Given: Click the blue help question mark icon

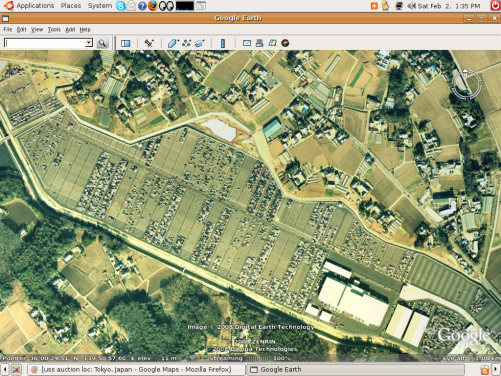Looking at the screenshot, I should (x=142, y=6).
